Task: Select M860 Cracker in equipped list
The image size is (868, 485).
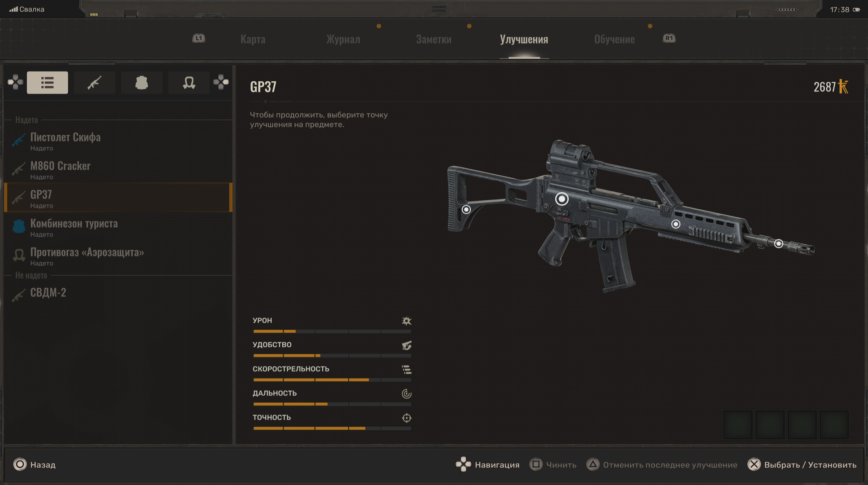Action: [60, 166]
